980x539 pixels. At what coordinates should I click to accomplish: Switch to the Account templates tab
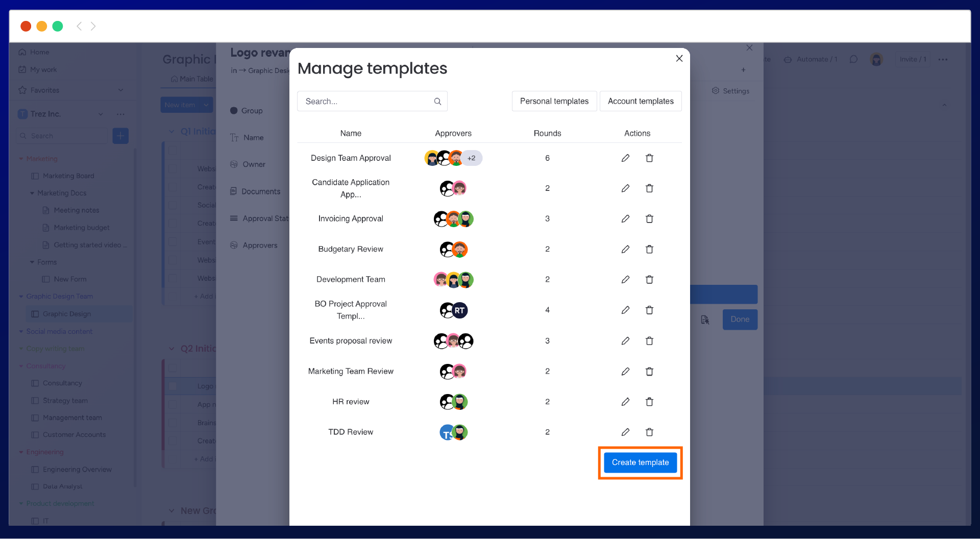(641, 101)
